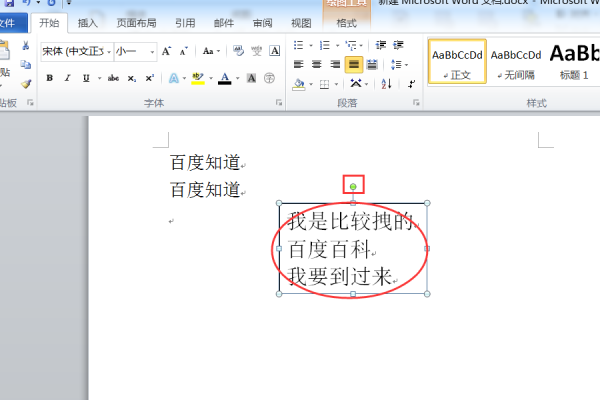The width and height of the screenshot is (600, 400).
Task: Open the font name combo box
Action: click(x=77, y=51)
